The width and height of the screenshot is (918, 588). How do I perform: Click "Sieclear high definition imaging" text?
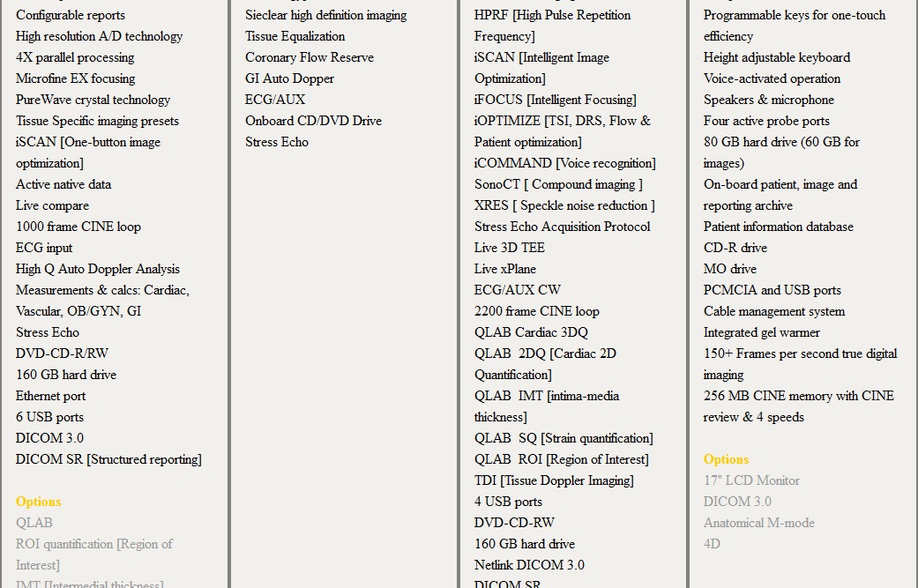(325, 15)
